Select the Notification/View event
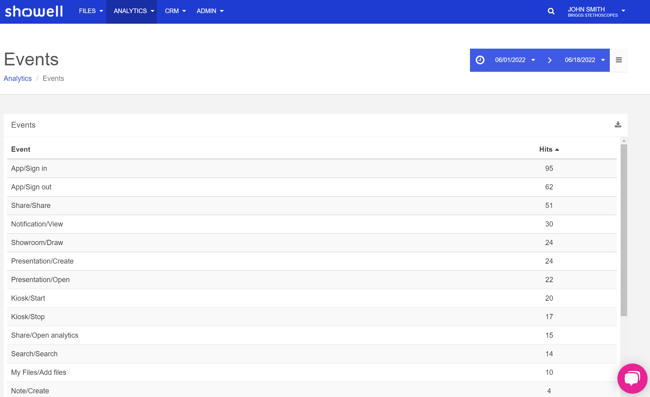Screen dimensions: 650x397 click(x=312, y=224)
